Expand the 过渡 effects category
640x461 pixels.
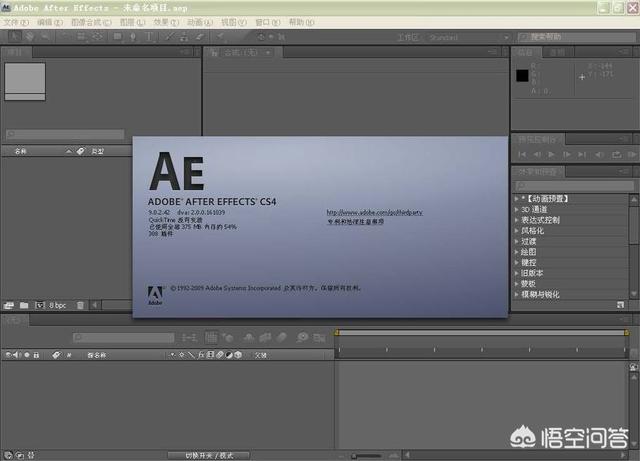(x=517, y=241)
